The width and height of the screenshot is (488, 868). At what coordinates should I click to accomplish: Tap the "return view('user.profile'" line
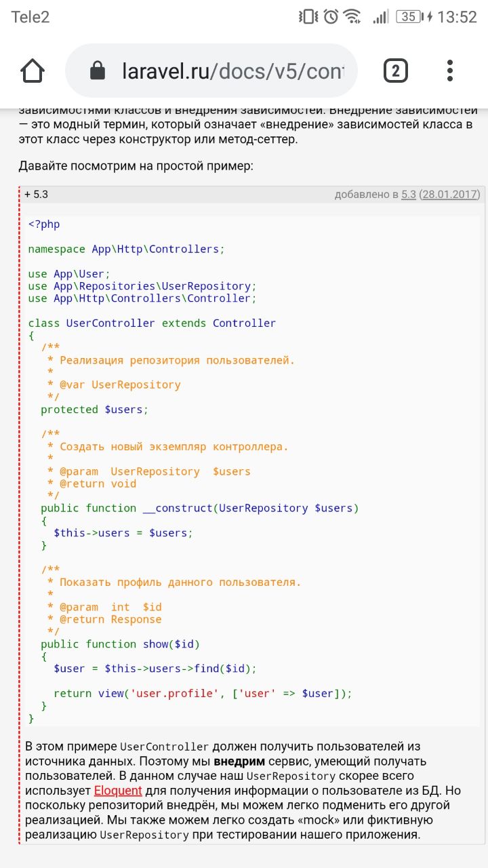click(203, 693)
